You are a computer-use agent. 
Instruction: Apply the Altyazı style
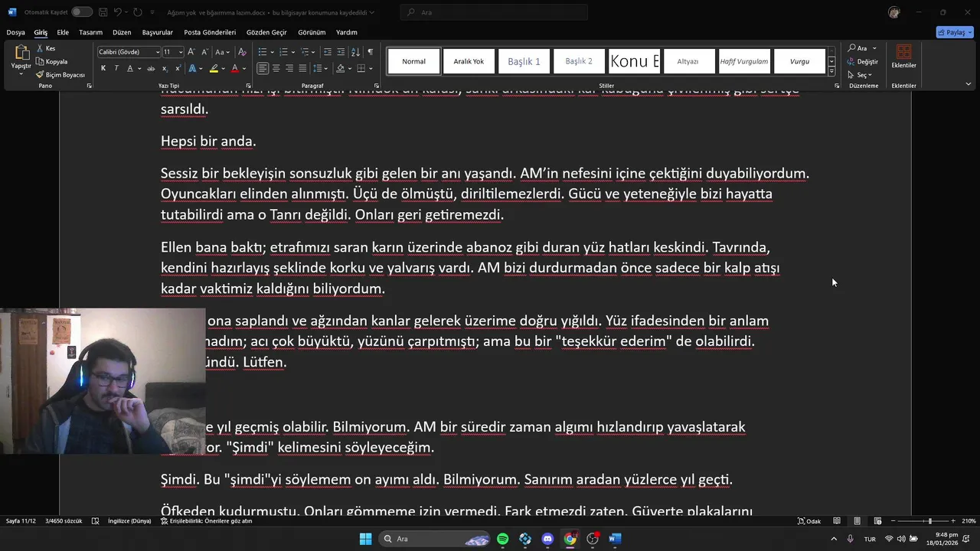pyautogui.click(x=688, y=61)
